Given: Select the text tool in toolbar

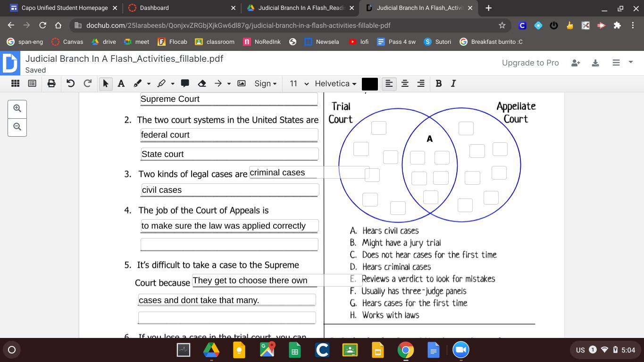Looking at the screenshot, I should click(x=121, y=83).
